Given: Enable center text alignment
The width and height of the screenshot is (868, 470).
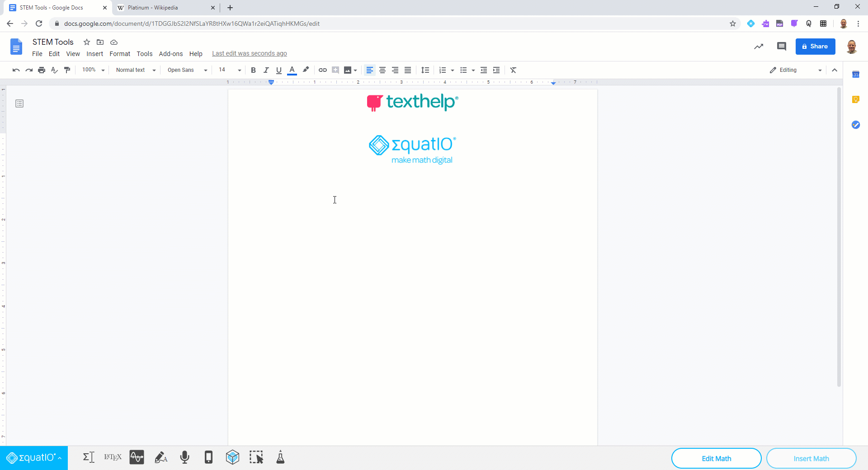Looking at the screenshot, I should [x=382, y=70].
